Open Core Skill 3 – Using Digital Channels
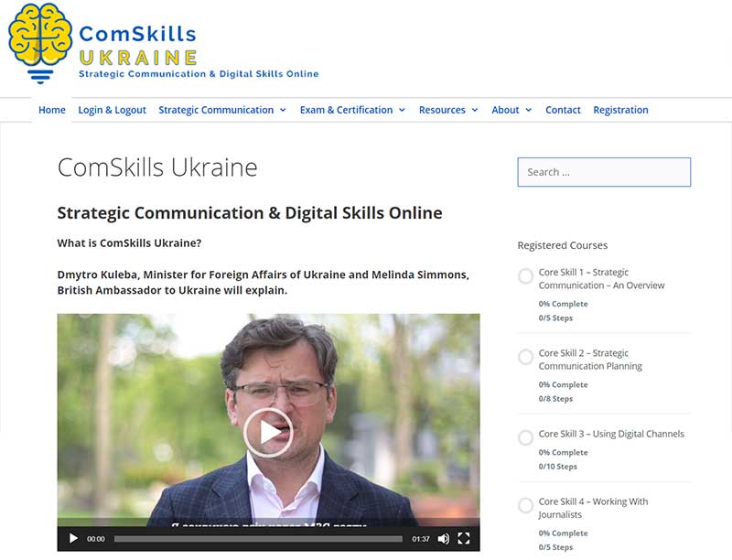The height and width of the screenshot is (560, 732). coord(611,434)
